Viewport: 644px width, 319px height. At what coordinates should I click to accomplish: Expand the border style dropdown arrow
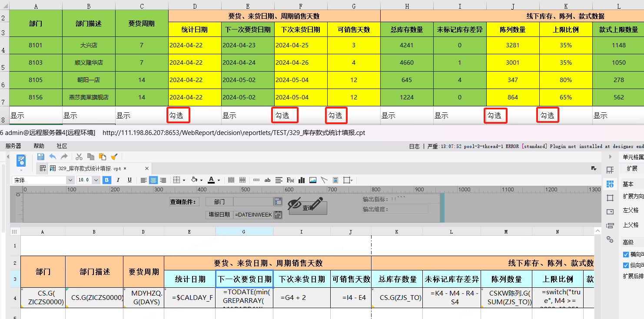184,180
